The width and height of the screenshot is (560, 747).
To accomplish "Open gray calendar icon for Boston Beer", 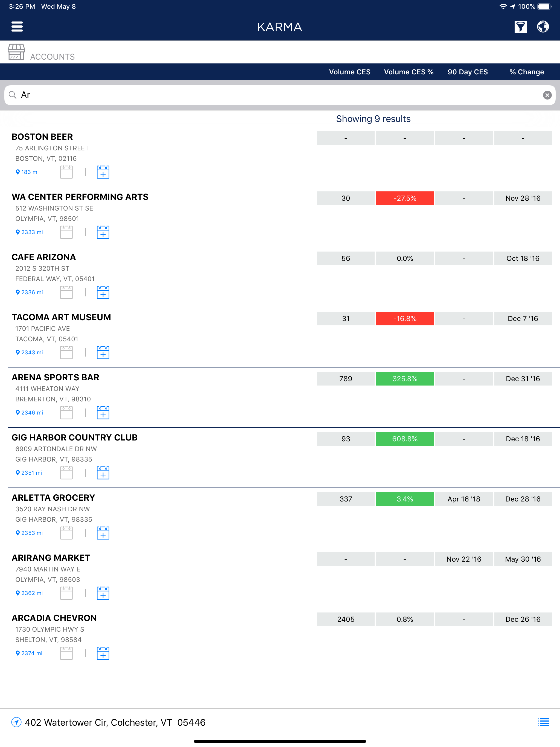I will pos(66,172).
